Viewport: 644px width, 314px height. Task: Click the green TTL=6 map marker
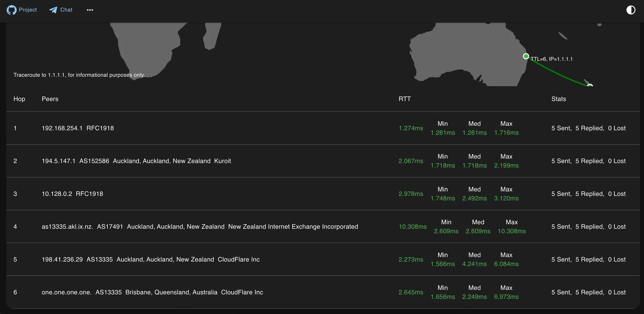pyautogui.click(x=526, y=56)
